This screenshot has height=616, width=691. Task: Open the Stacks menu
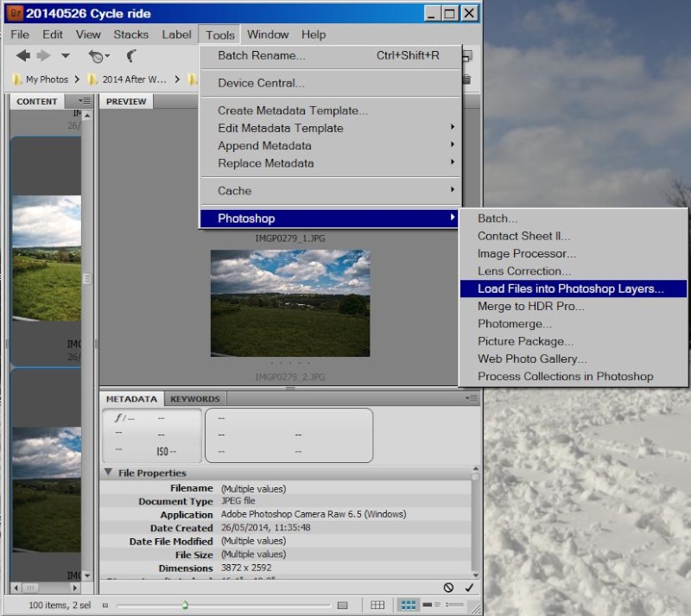pos(131,35)
